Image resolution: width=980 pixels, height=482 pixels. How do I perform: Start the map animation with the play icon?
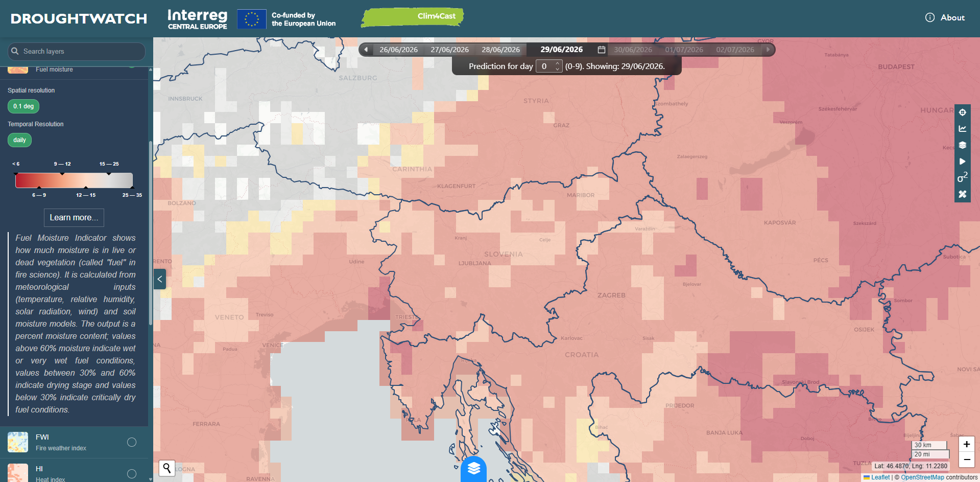pos(963,162)
